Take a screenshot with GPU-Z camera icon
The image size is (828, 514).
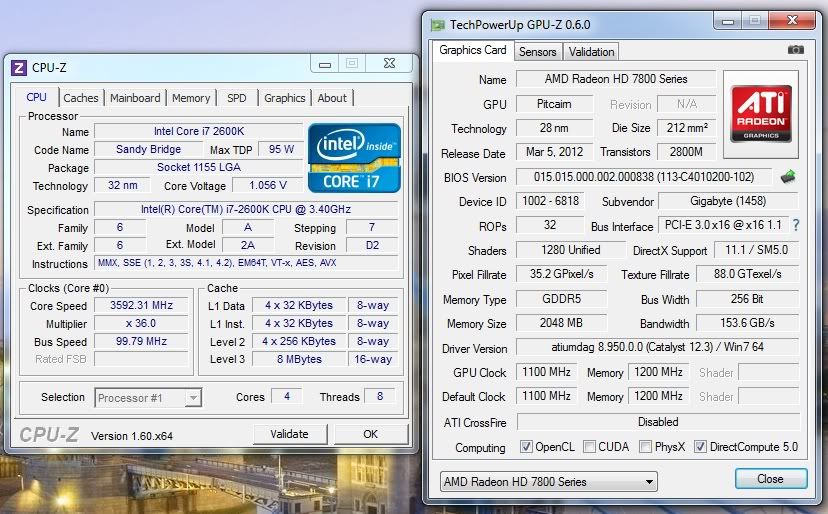click(796, 50)
